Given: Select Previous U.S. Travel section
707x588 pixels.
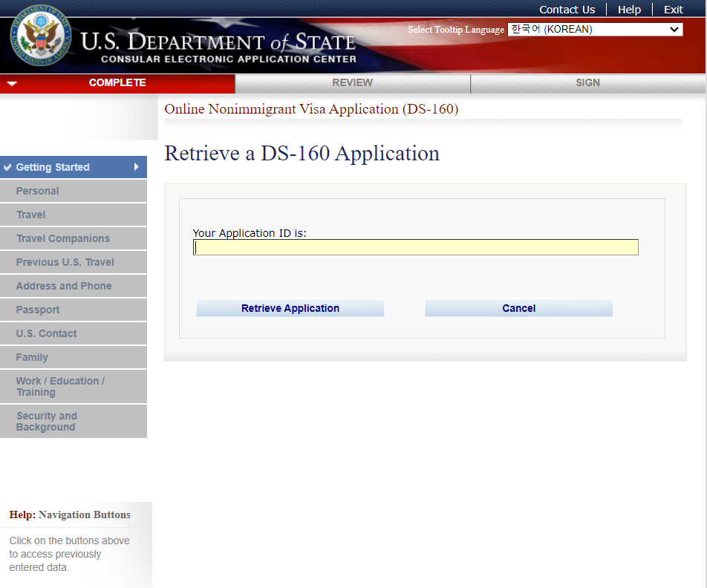Looking at the screenshot, I should (74, 262).
